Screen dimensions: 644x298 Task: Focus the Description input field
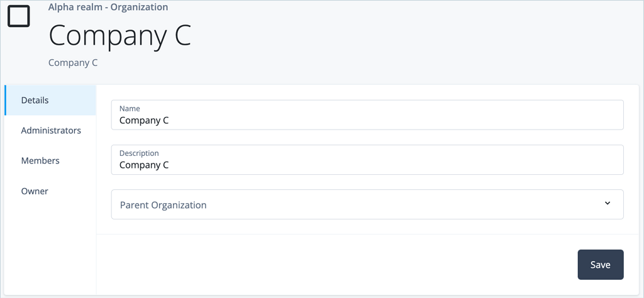click(367, 160)
